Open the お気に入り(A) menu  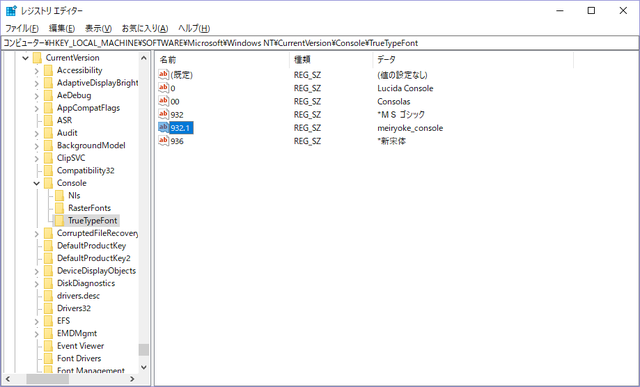tap(145, 28)
